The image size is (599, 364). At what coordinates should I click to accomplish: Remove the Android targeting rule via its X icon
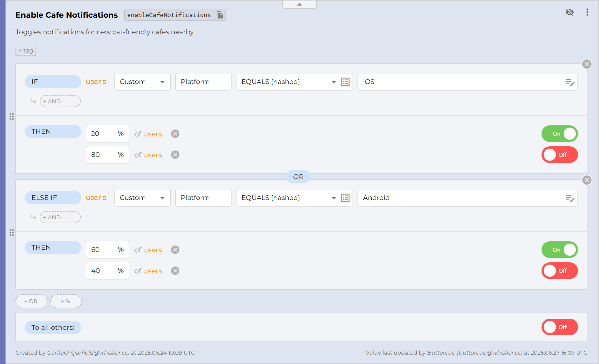(x=587, y=180)
